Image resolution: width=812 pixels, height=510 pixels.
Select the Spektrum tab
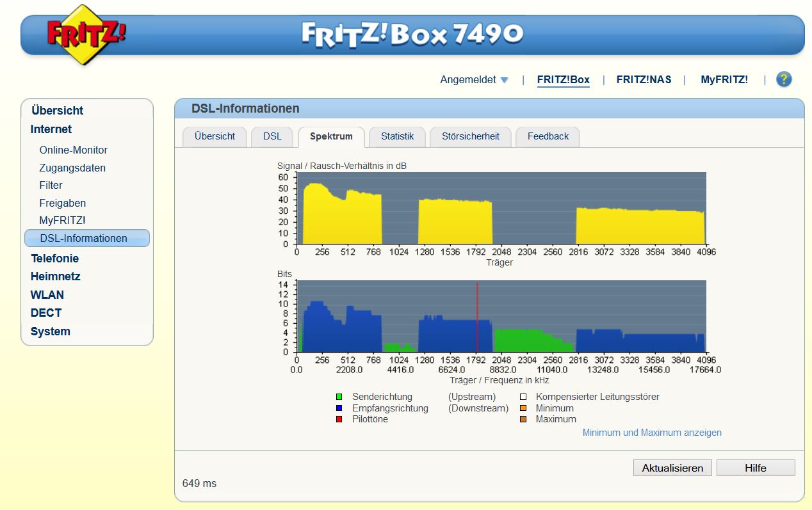tap(331, 137)
